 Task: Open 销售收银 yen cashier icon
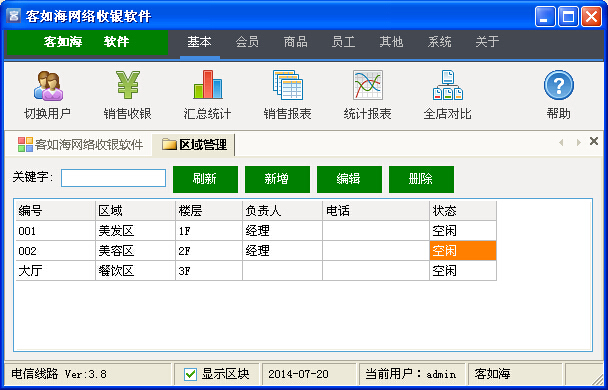click(128, 94)
